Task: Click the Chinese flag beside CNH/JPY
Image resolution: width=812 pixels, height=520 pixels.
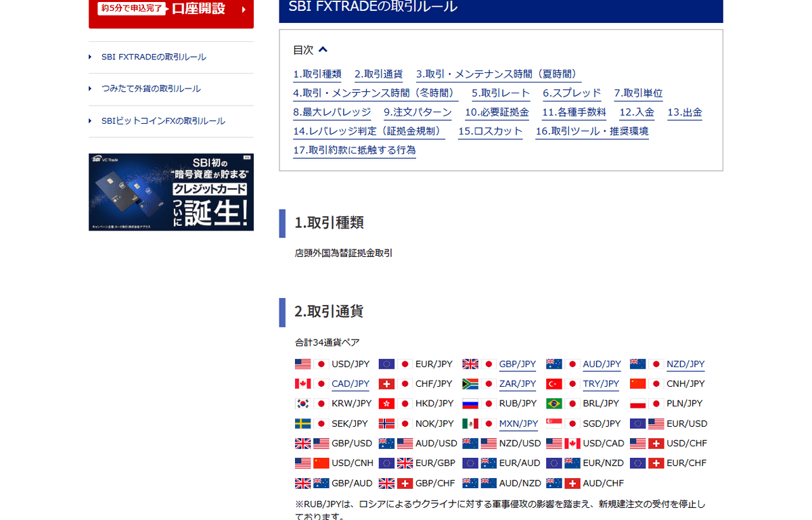Action: pyautogui.click(x=638, y=383)
